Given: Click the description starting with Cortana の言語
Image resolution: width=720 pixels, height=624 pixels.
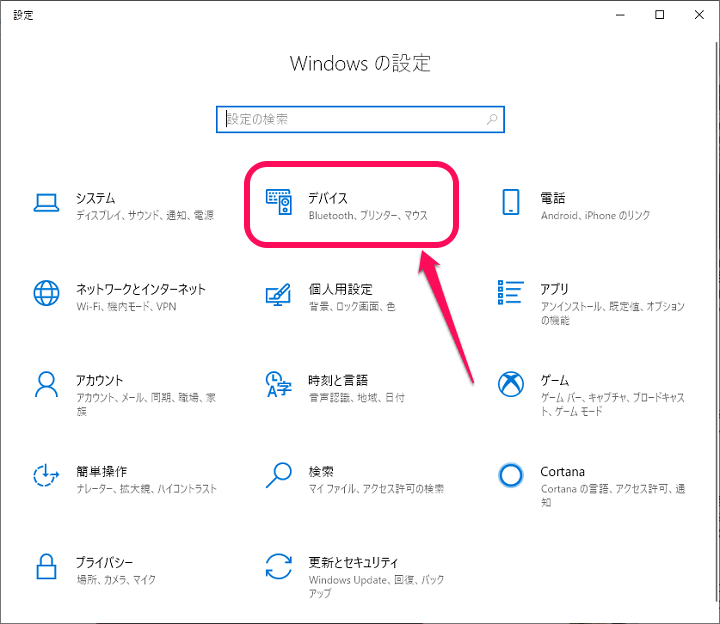Looking at the screenshot, I should point(613,495).
